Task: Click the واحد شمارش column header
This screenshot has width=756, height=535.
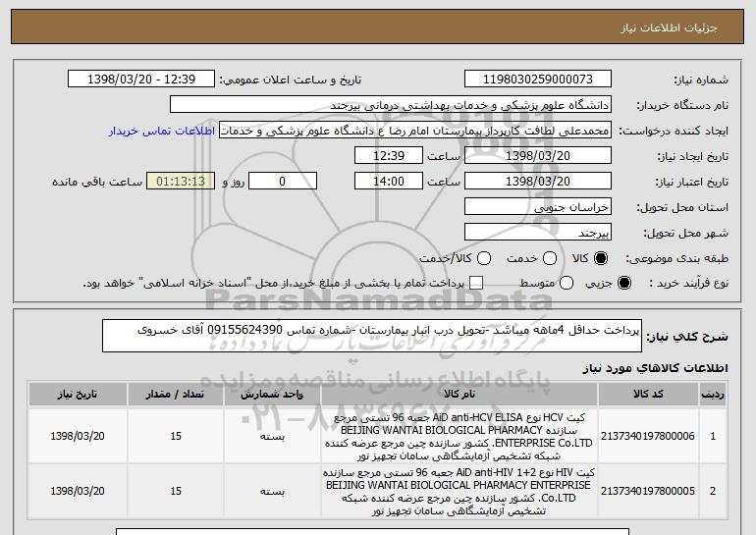Action: point(272,395)
